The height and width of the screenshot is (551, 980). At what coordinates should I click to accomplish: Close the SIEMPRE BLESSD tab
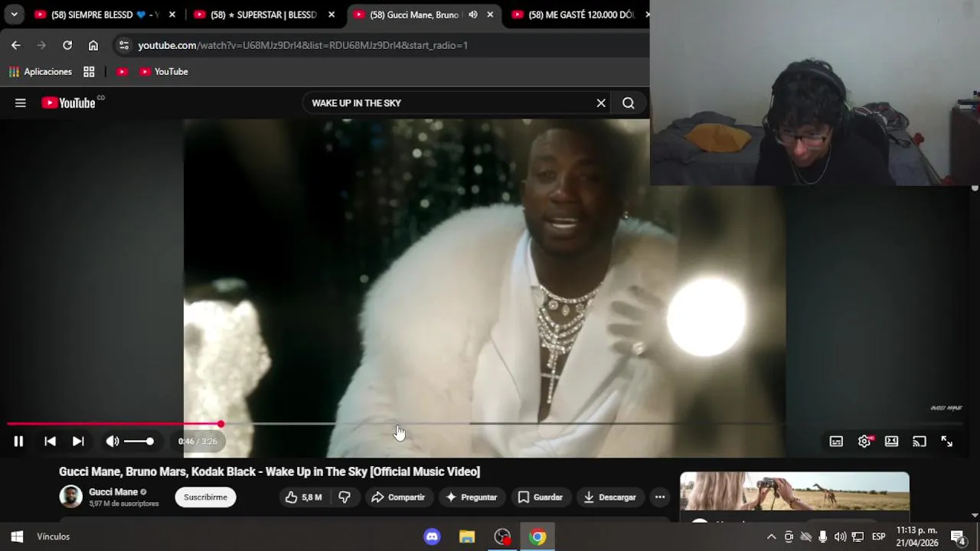(x=172, y=15)
